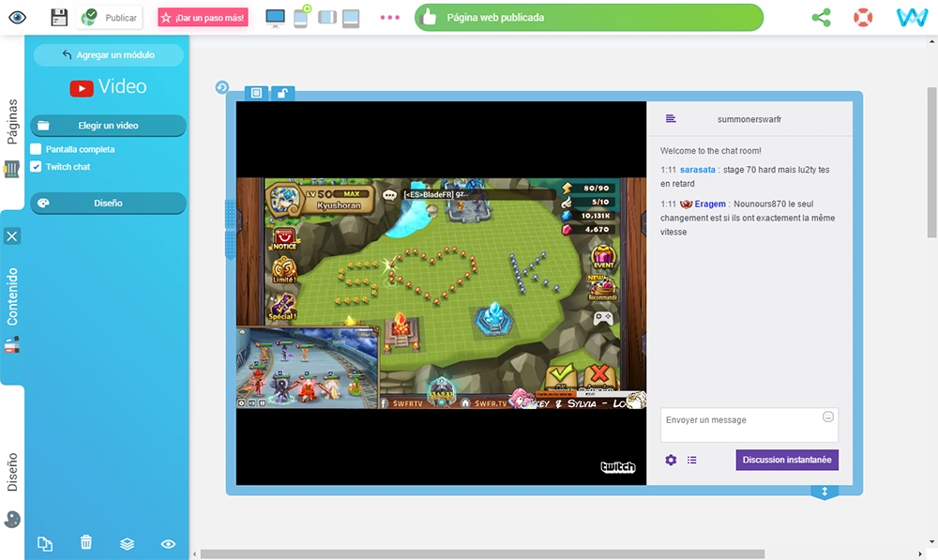Click the ¡Dar un paso más! upgrade button
The height and width of the screenshot is (560, 938).
(x=203, y=17)
